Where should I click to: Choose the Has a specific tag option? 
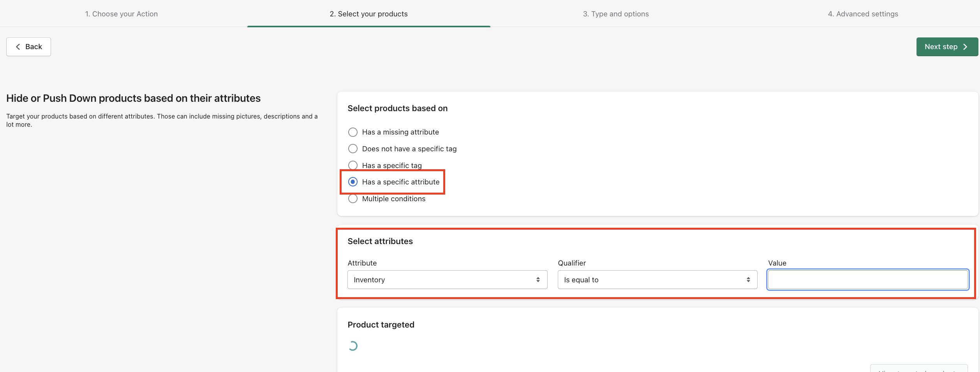(x=353, y=165)
